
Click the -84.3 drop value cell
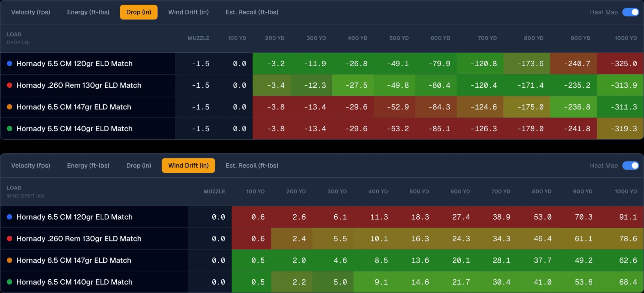[436, 107]
